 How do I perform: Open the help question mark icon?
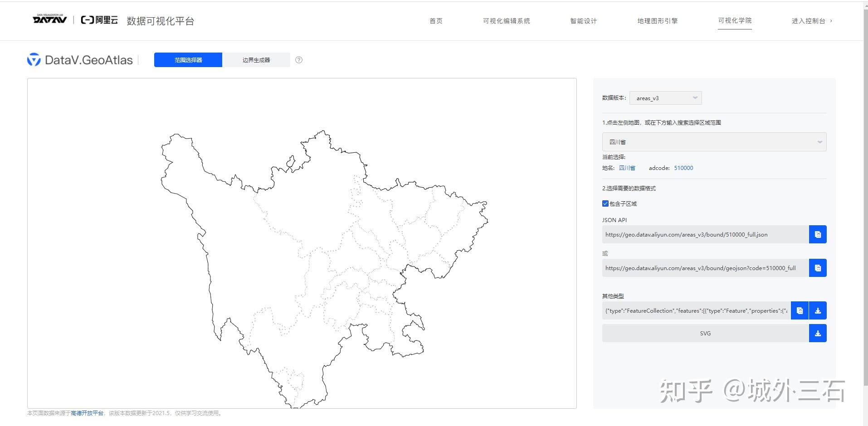(x=299, y=60)
